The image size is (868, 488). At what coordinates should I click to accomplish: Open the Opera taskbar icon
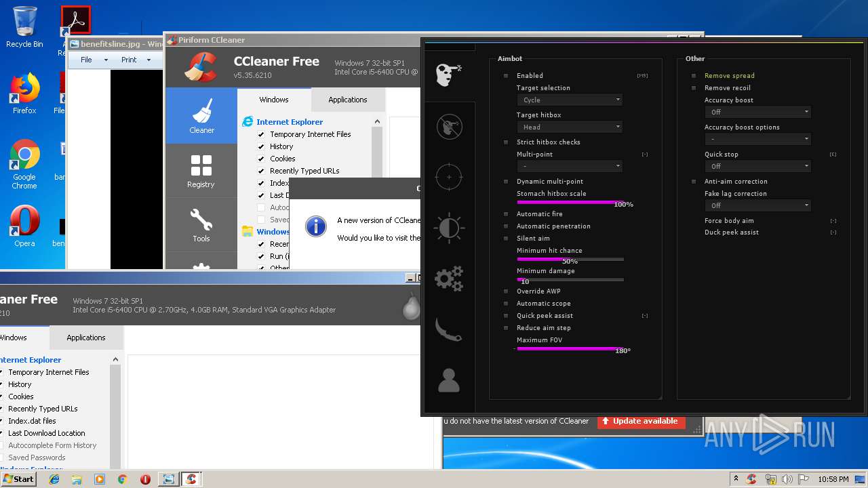click(145, 479)
